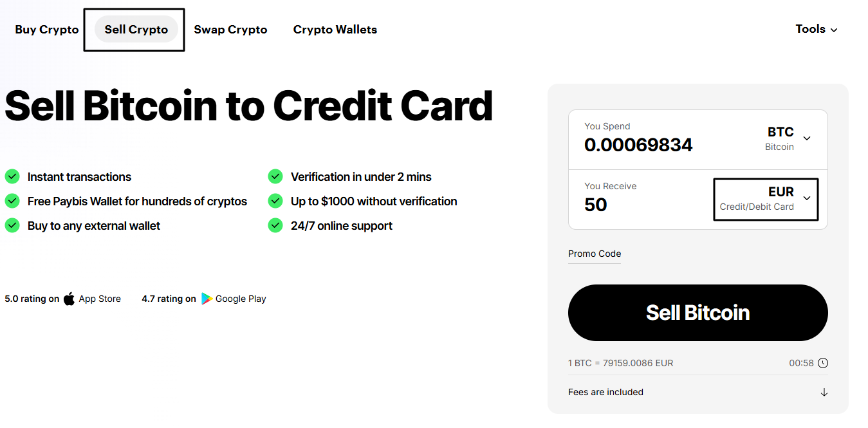Screen dimensions: 868x428
Task: Click the You Receive amount field
Action: tap(597, 204)
